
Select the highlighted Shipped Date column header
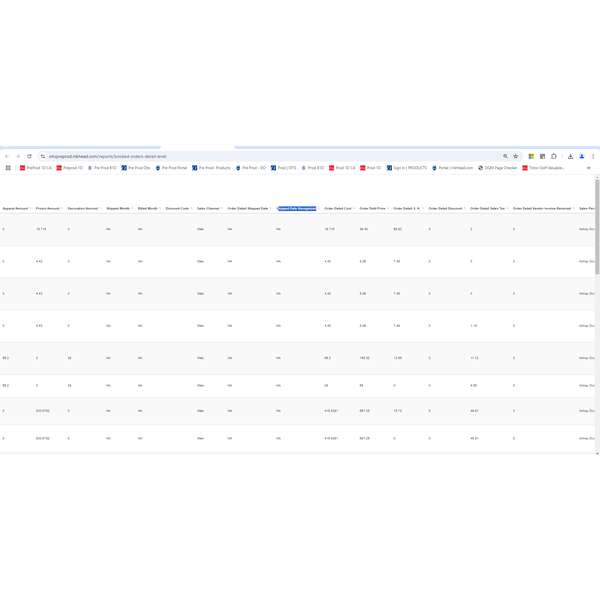(296, 208)
